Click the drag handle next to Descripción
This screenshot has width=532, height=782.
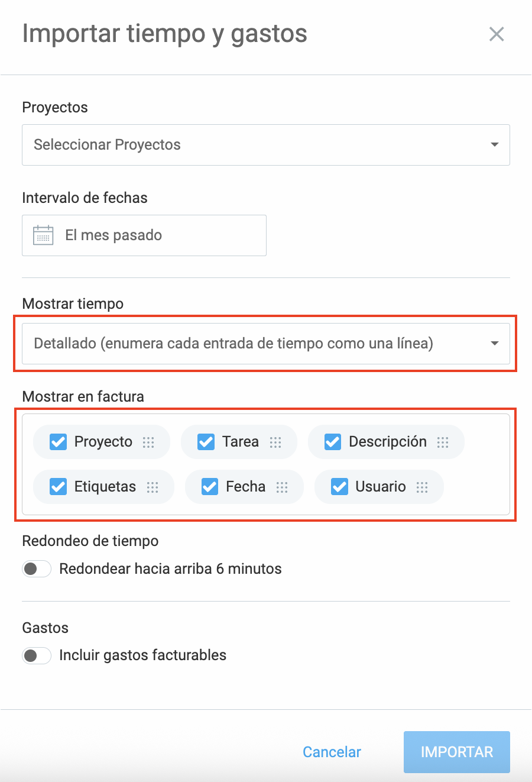(x=443, y=442)
